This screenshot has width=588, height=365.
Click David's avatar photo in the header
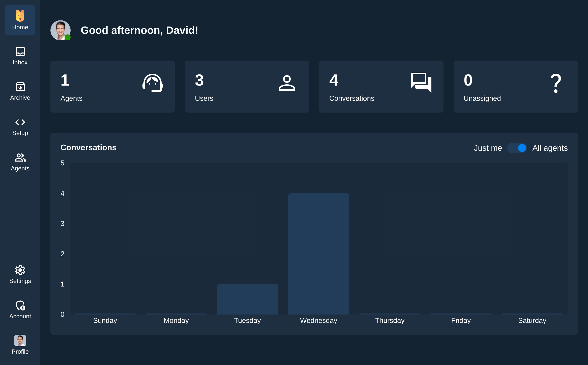61,30
